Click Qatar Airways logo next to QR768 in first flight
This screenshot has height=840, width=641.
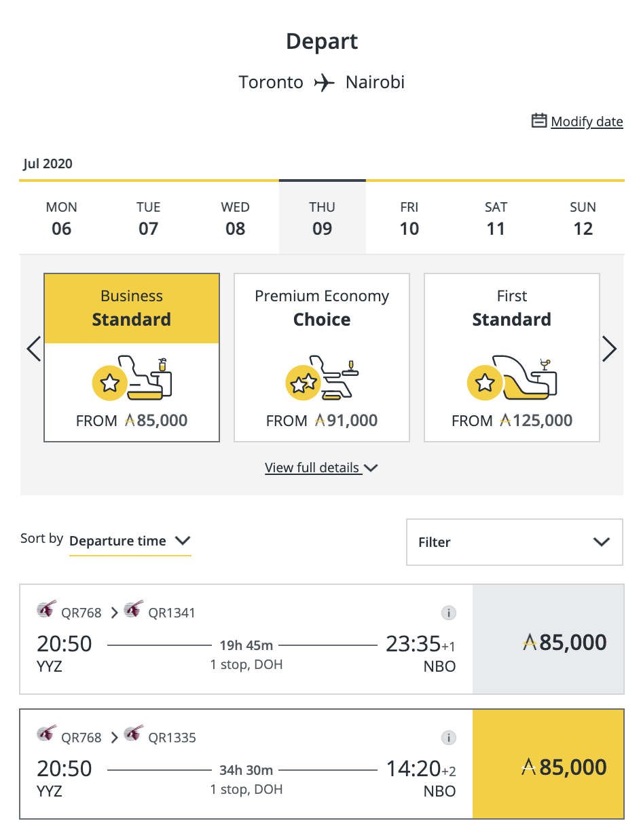(47, 610)
